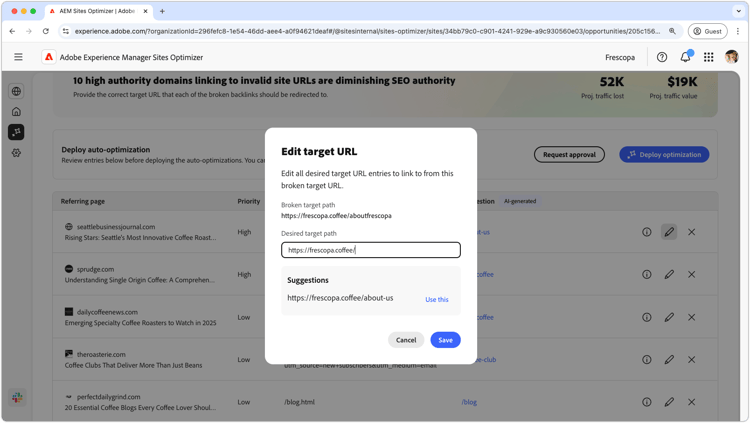Remove the dailycoffeenews.com row
750x423 pixels.
tap(692, 317)
